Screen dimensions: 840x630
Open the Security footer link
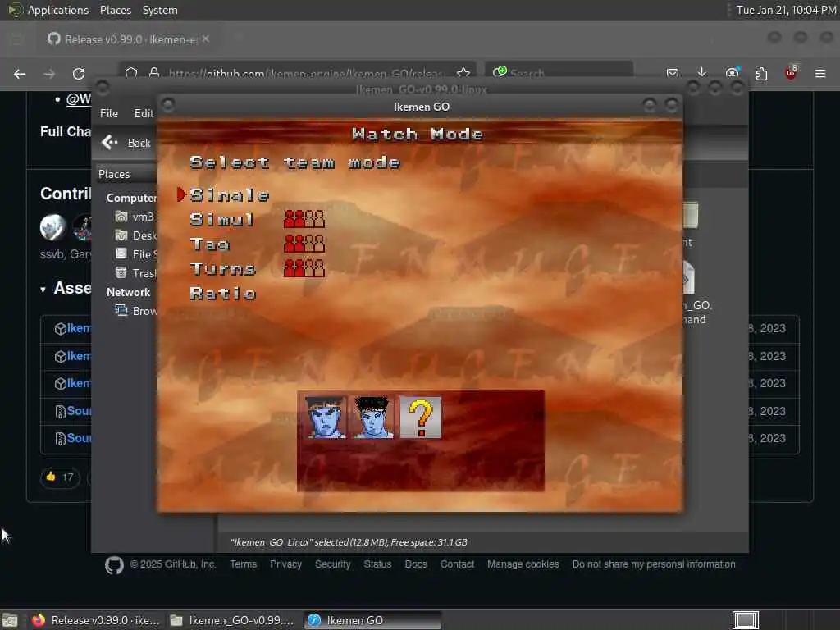coord(333,564)
